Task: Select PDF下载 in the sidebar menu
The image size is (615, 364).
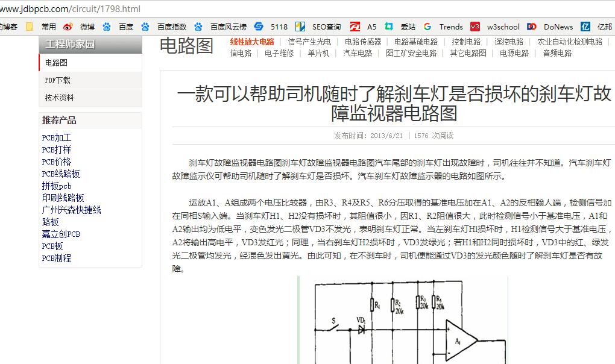Action: coord(90,80)
